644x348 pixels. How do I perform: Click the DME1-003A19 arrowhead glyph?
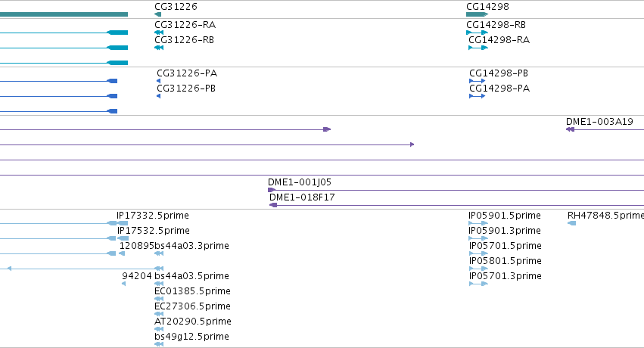[570, 129]
